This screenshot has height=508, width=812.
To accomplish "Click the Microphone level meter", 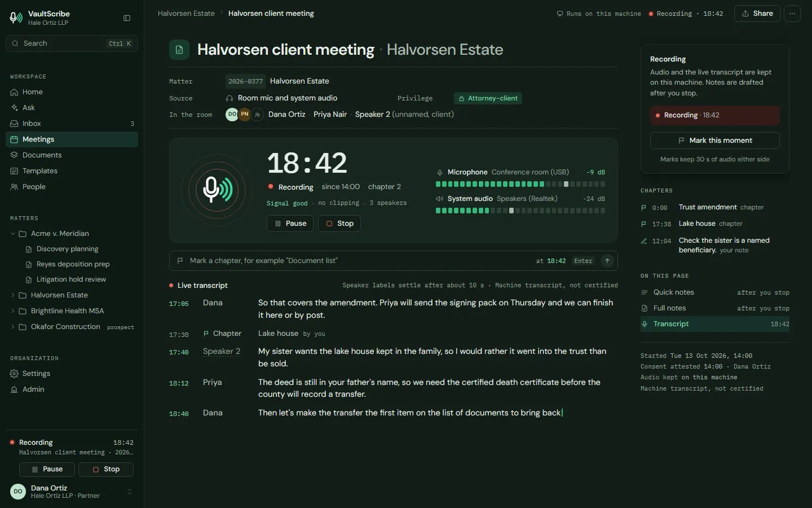I will click(520, 184).
